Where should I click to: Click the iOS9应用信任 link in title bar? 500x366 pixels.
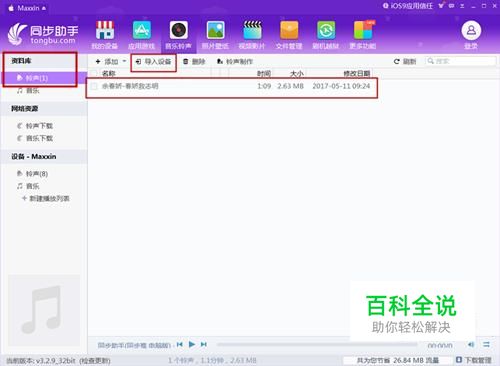[408, 6]
